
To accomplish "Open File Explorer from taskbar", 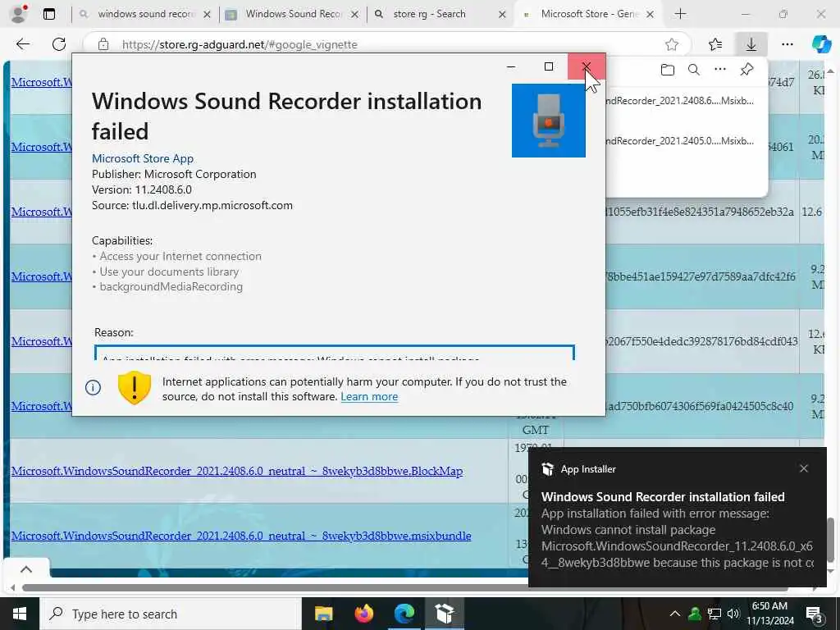I will (x=323, y=614).
